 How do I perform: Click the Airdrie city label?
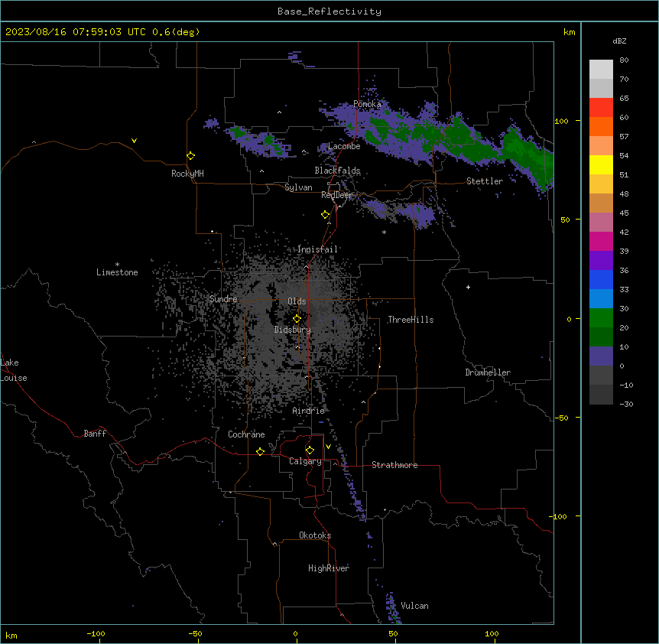click(308, 411)
